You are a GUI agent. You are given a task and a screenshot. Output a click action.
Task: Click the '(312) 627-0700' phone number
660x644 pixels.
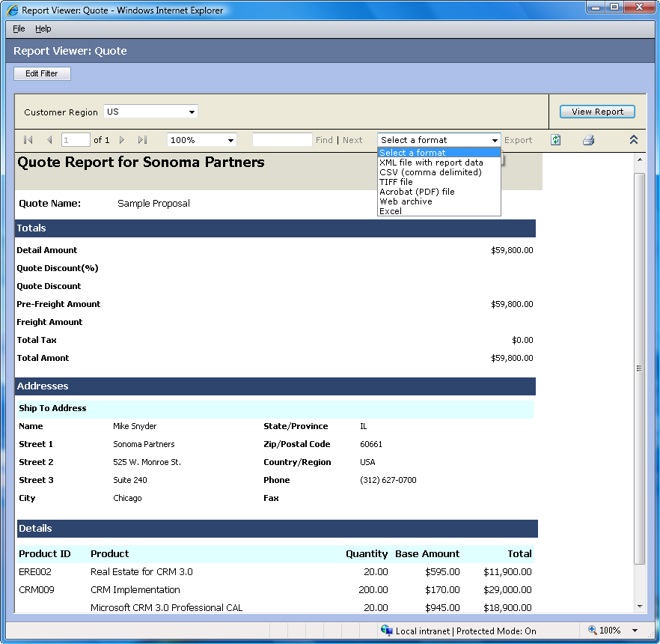point(388,480)
